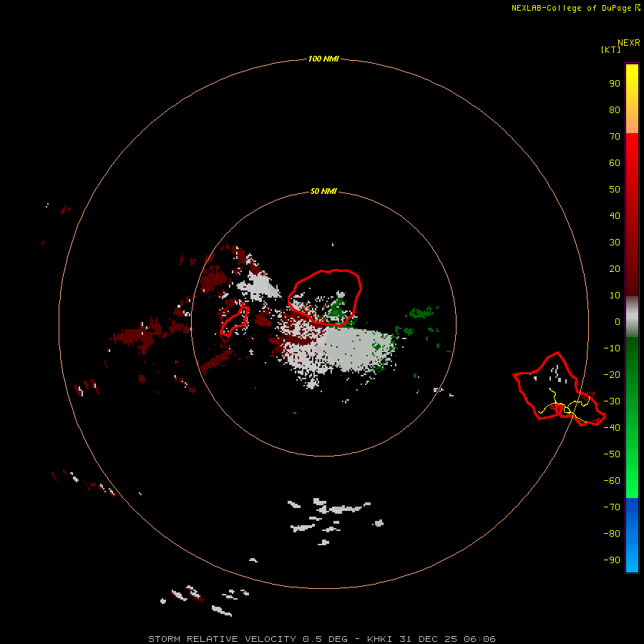Click the NEXR label above the color scale
The width and height of the screenshot is (644, 644).
pos(629,43)
